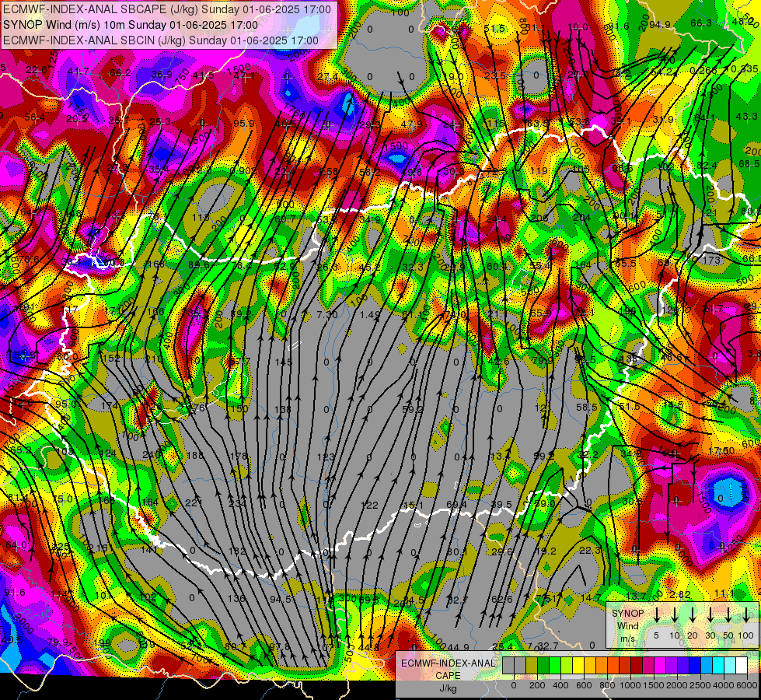The width and height of the screenshot is (761, 700).
Task: Pick the olive swatch in CAPE legend
Action: click(532, 666)
